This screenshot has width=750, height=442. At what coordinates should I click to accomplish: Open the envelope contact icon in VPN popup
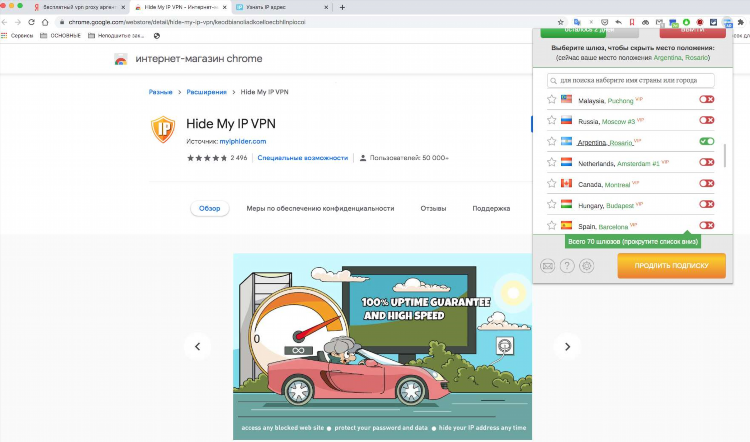tap(548, 265)
